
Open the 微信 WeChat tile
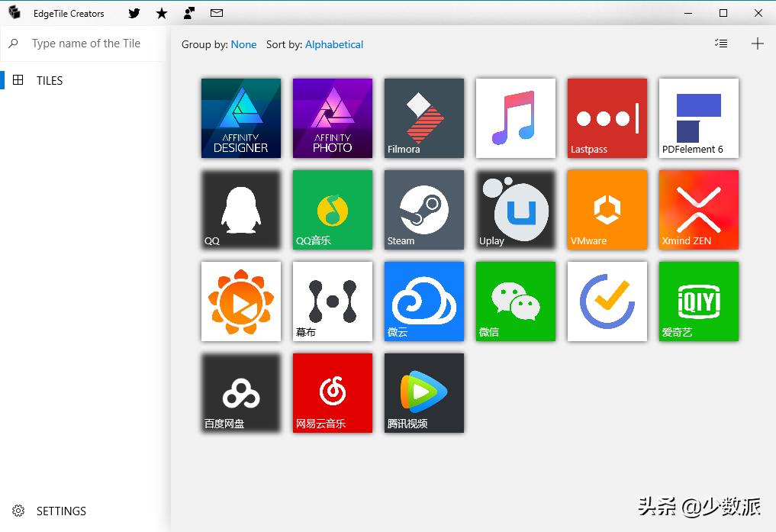(x=516, y=301)
